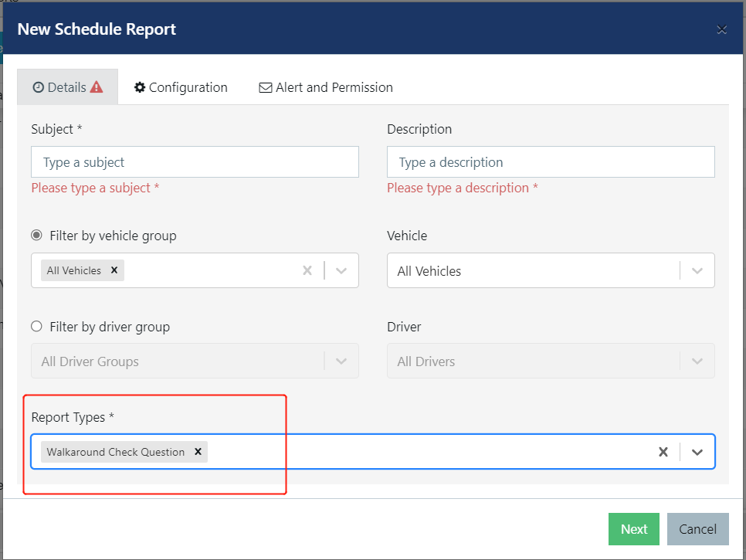Click the Next button
Screen dimensions: 746x560
tap(634, 529)
